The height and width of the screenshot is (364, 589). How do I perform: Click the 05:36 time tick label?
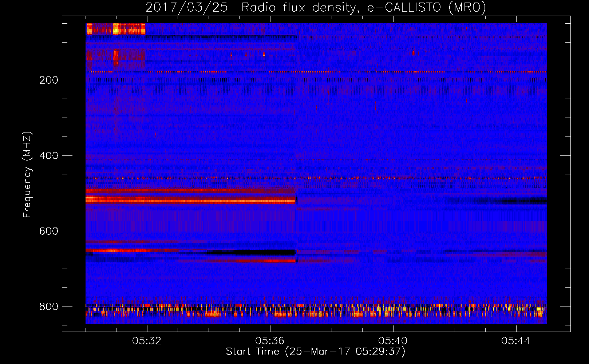270,341
